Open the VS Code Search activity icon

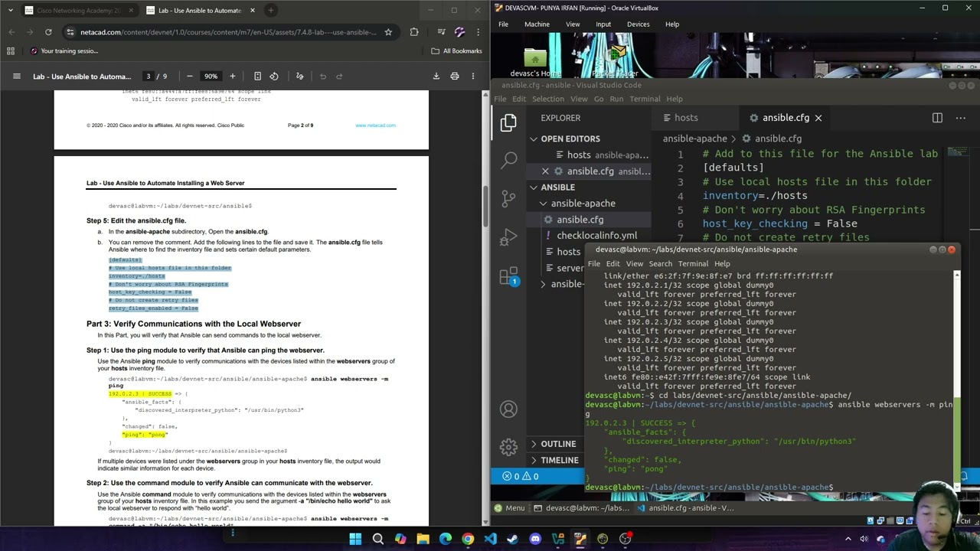coord(508,159)
